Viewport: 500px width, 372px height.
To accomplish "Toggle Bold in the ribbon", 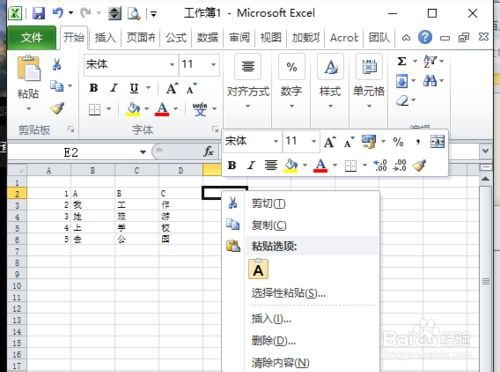I will (94, 88).
